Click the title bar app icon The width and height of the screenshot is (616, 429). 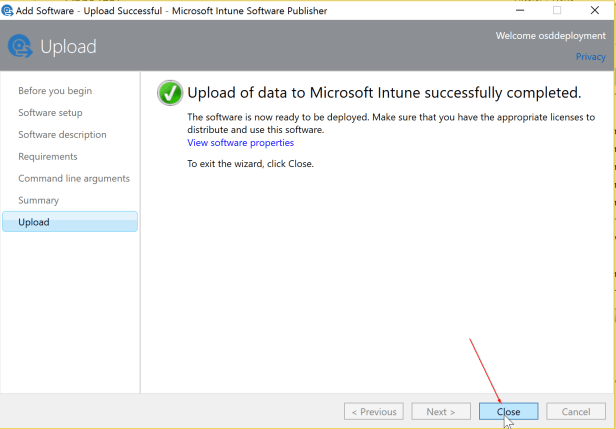coord(7,10)
